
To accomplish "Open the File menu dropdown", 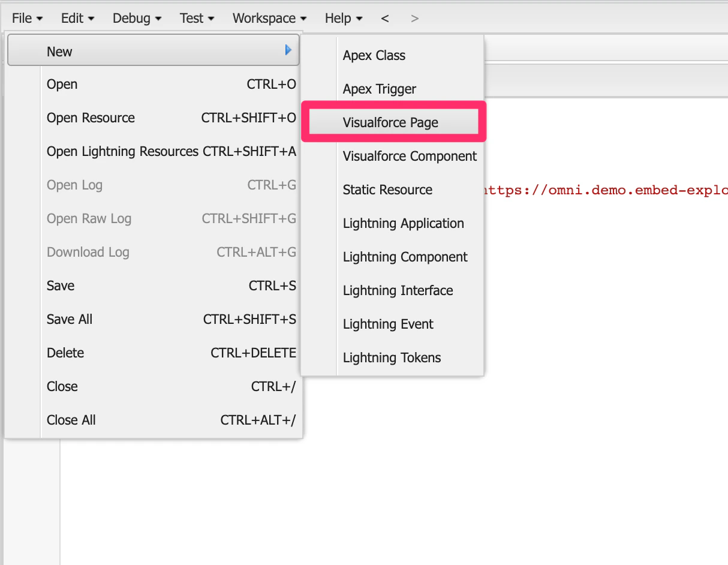I will click(x=24, y=17).
